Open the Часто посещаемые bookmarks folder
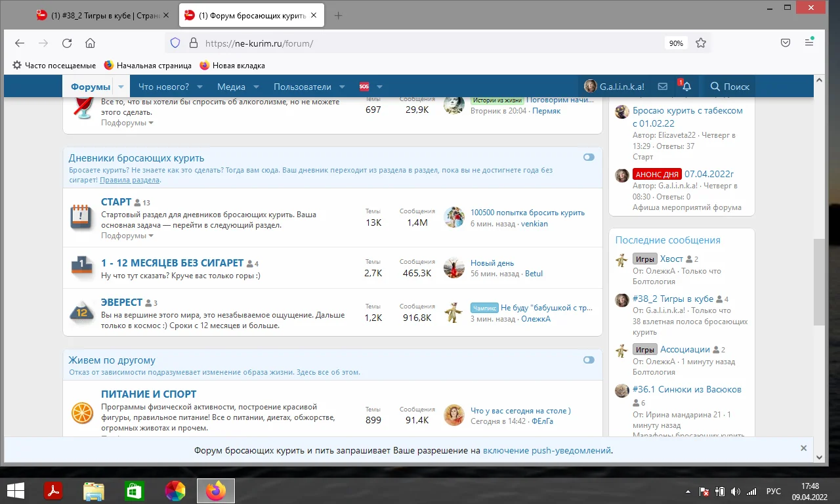The image size is (840, 504). pos(54,66)
